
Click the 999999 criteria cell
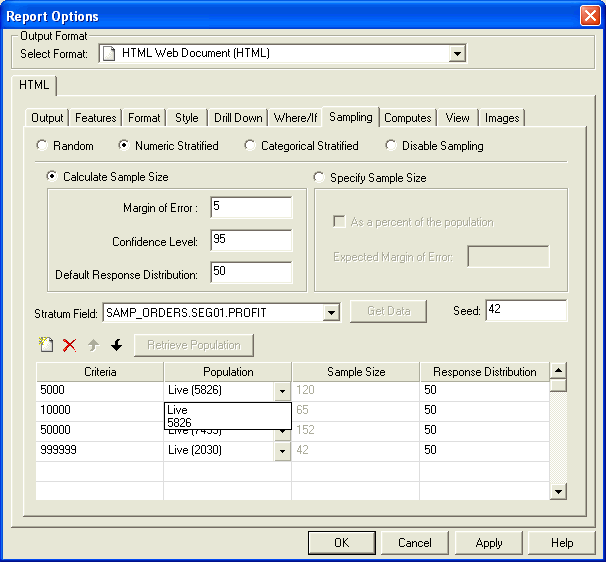coord(100,451)
